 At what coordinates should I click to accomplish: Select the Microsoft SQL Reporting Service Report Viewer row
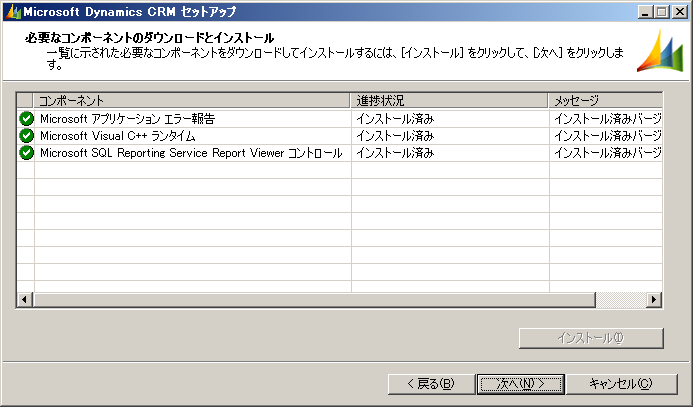point(339,152)
